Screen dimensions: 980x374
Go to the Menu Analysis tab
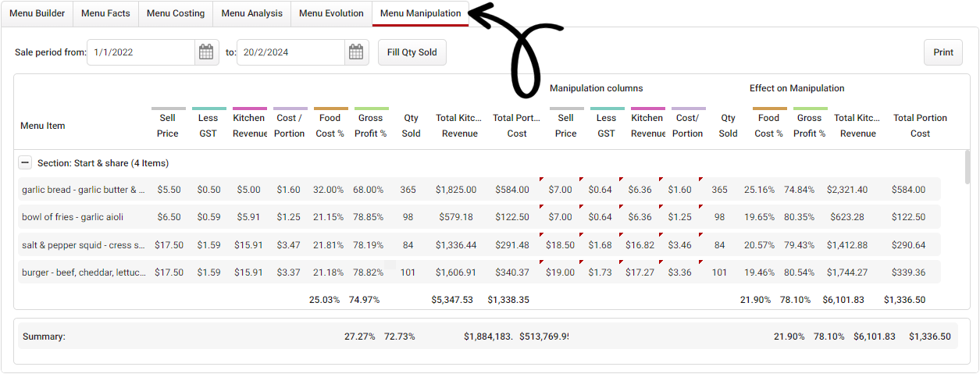coord(251,13)
